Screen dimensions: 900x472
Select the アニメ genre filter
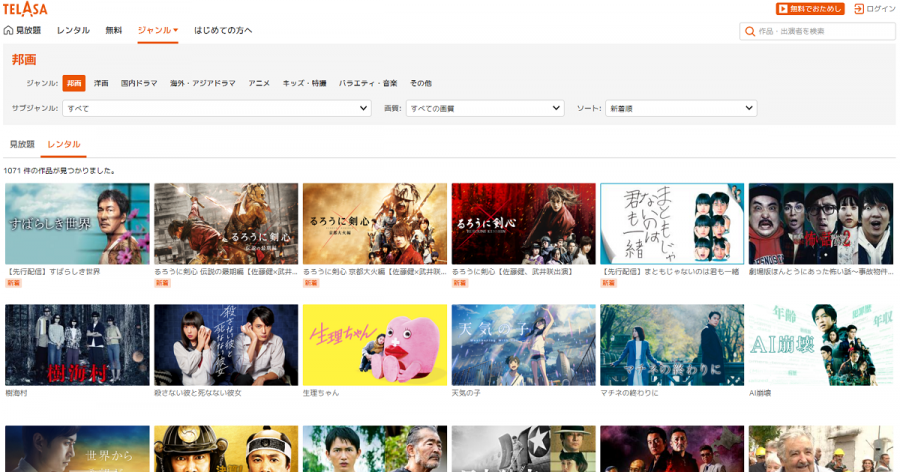coord(259,83)
